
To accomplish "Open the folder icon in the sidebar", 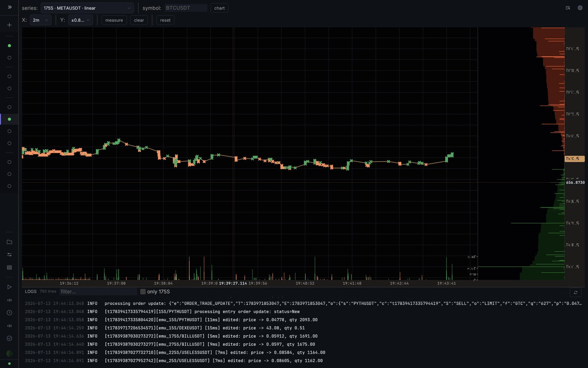I will tap(10, 242).
